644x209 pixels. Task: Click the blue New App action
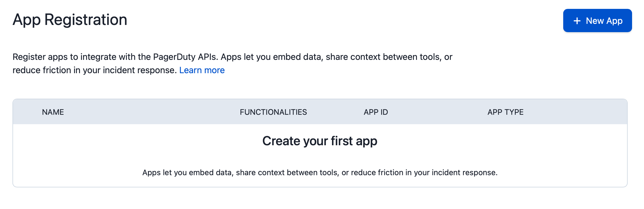(x=597, y=21)
